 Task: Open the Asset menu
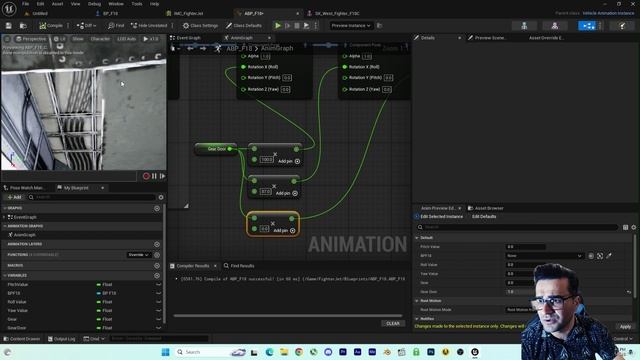point(57,4)
